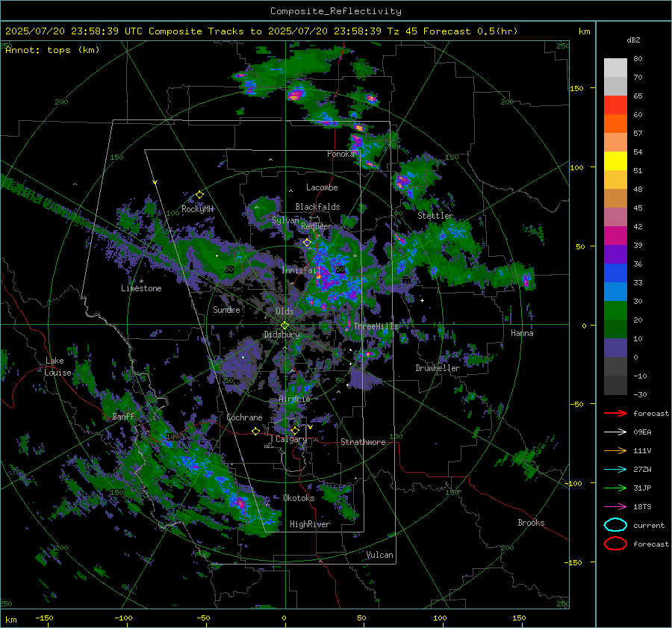Click the Hanna town label
The width and height of the screenshot is (672, 628).
(x=522, y=333)
